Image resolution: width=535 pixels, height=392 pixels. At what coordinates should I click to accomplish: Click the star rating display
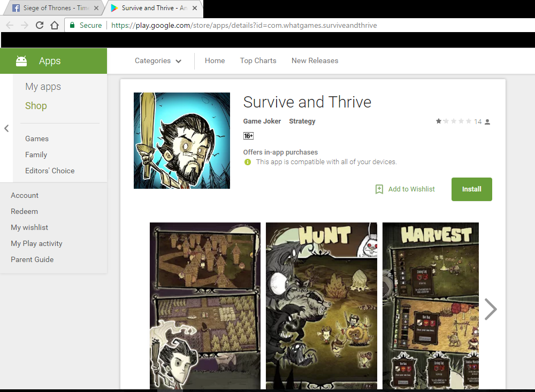[454, 121]
